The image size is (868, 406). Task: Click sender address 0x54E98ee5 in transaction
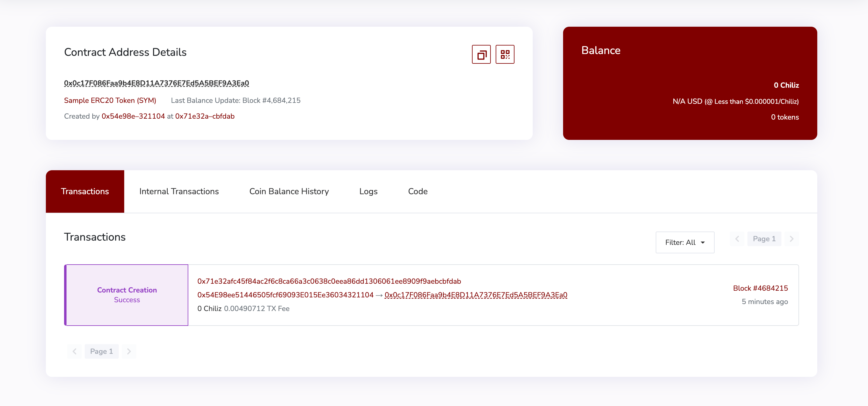pyautogui.click(x=285, y=295)
